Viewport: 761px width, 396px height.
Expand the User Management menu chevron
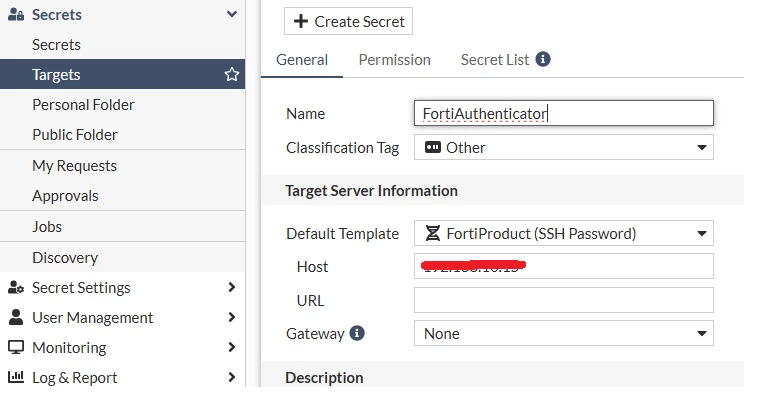point(232,317)
